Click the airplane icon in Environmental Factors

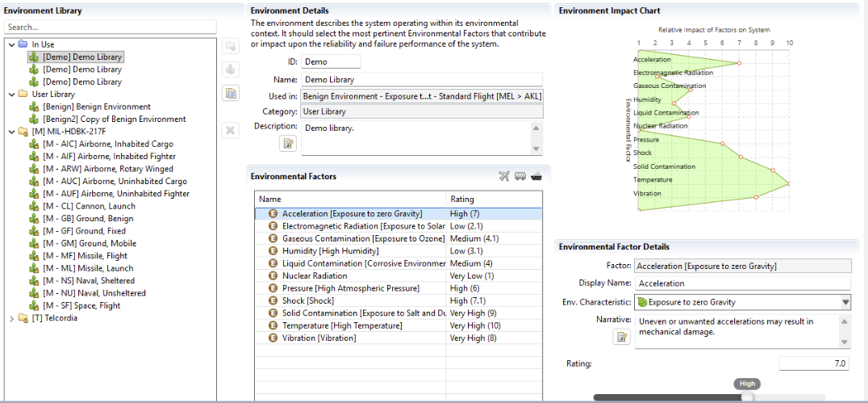(x=503, y=176)
